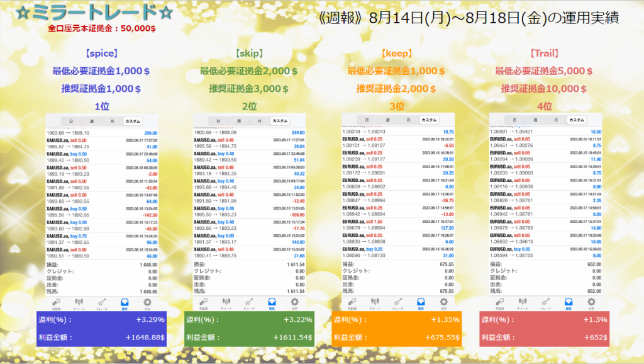644x364 pixels.
Task: Select the カスタム tab in Trail panel
Action: (x=577, y=120)
